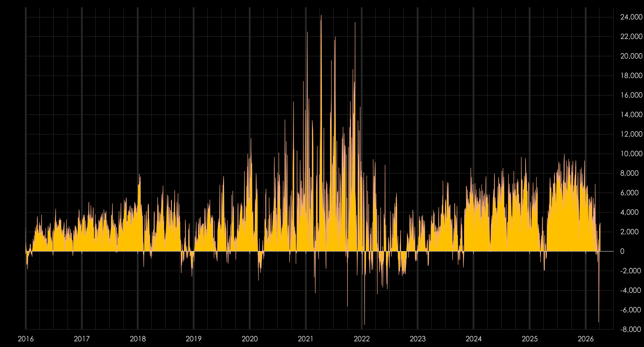Click the spike peak reaching 12,000 near 2020
Viewport: 644px width, 347px height.
251,139
